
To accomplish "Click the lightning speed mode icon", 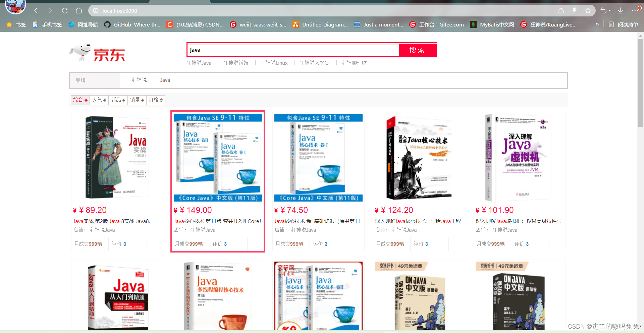I will [x=575, y=11].
